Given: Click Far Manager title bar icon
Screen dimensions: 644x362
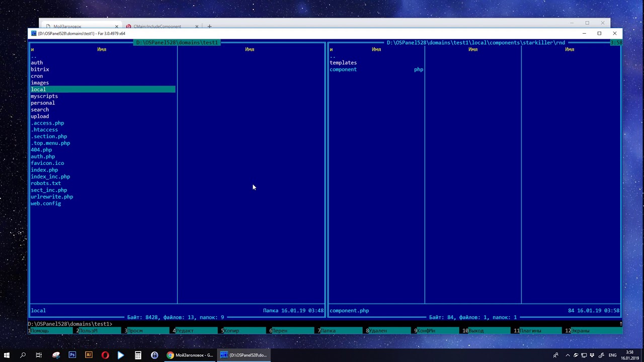Looking at the screenshot, I should [34, 33].
